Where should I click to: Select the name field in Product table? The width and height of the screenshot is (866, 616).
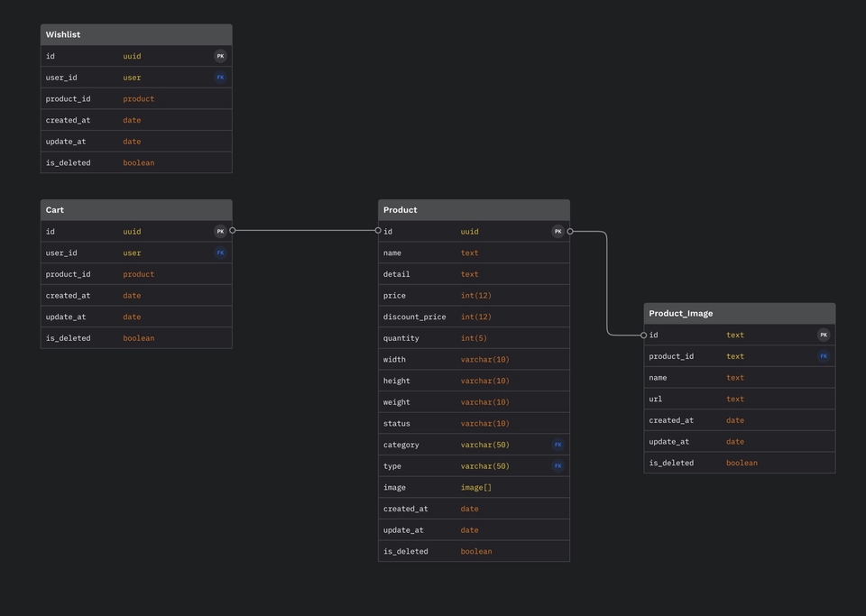click(474, 253)
